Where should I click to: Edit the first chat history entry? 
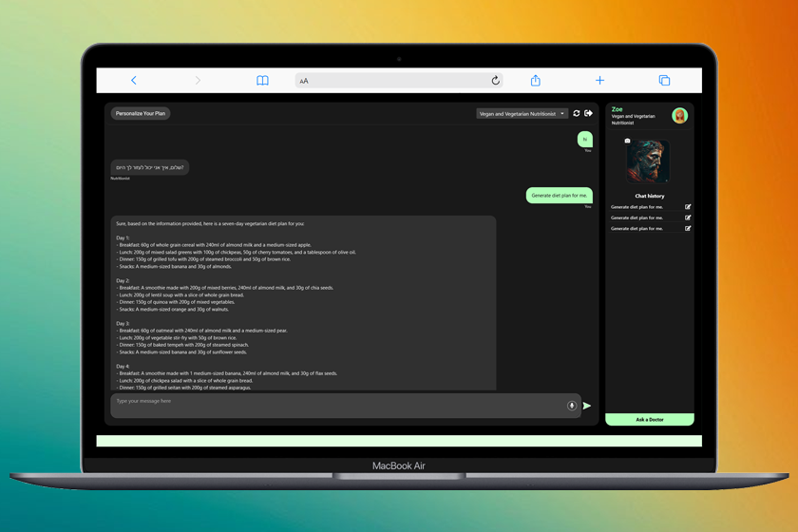coord(688,207)
